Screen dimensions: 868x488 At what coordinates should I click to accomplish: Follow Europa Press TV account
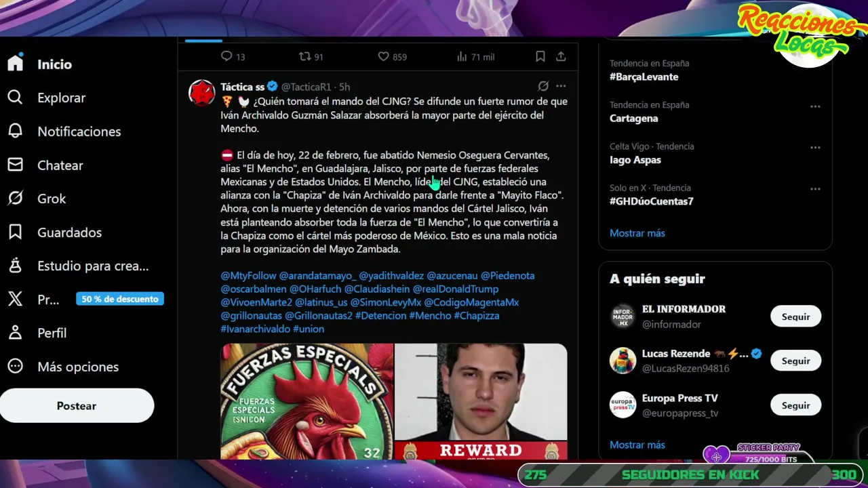pos(795,405)
